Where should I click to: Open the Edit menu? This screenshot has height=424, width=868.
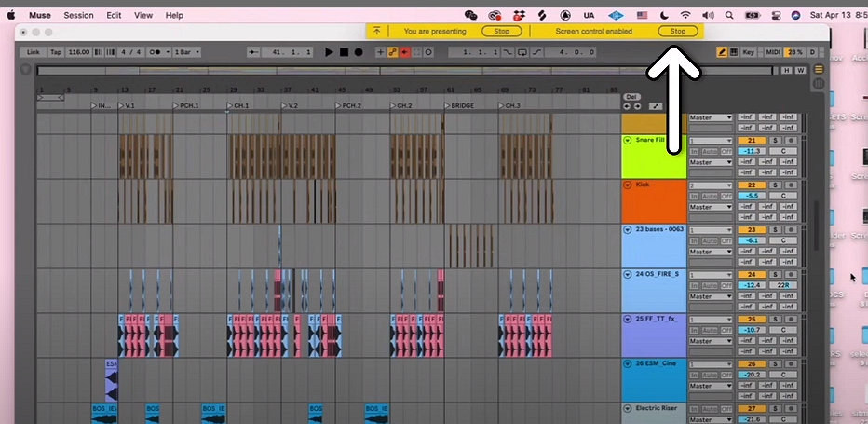114,16
